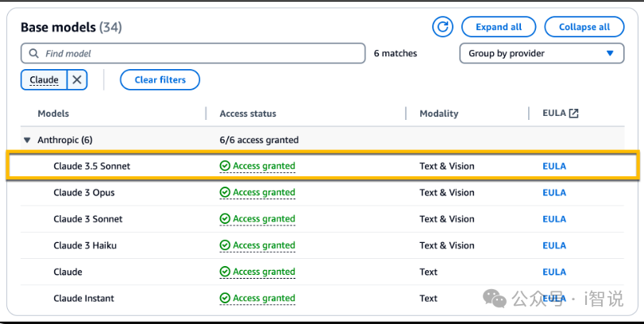Screen dimensions: 644x324
Task: Open the EULA link for Claude 3.5 Sonnet
Action: 553,166
